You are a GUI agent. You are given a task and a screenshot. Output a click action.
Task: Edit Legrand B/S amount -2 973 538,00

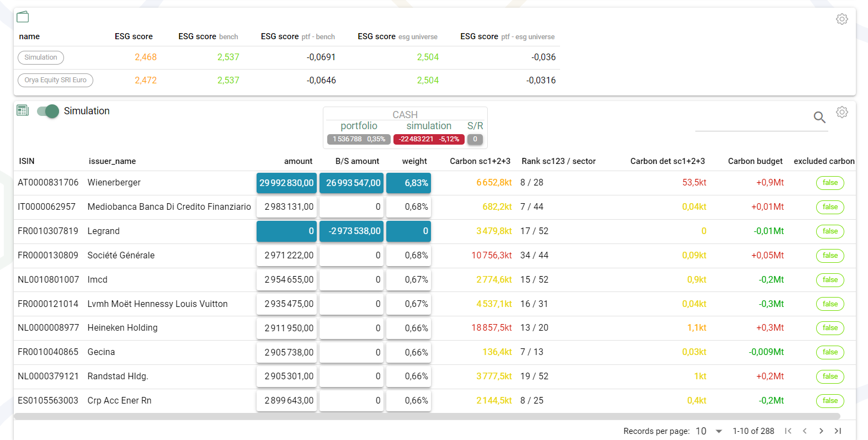[x=352, y=231]
